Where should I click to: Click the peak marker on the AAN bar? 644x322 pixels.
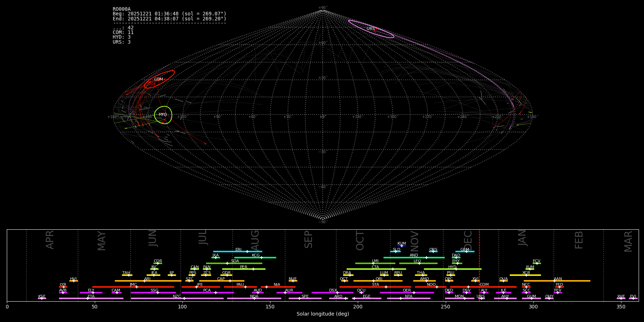click(x=554, y=281)
